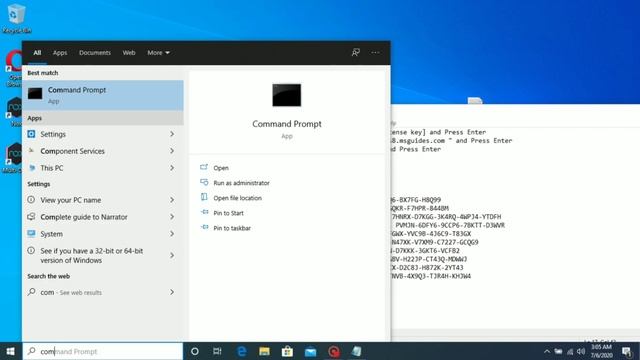Click the volume speaker tray icon

coord(581,351)
